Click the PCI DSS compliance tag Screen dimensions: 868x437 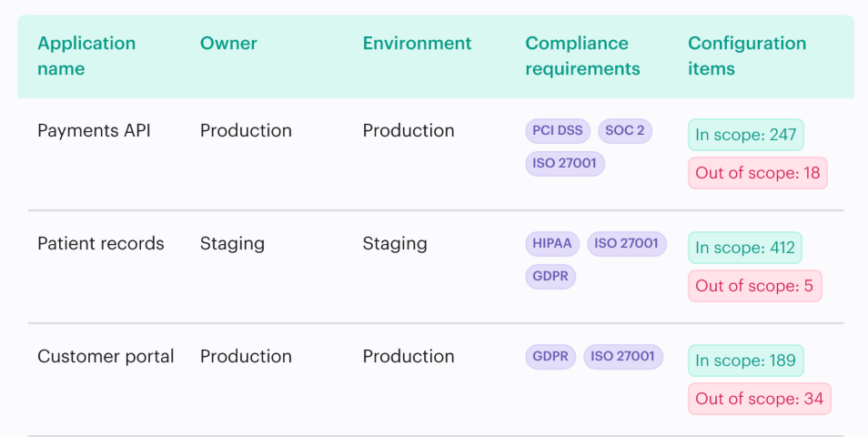tap(558, 131)
